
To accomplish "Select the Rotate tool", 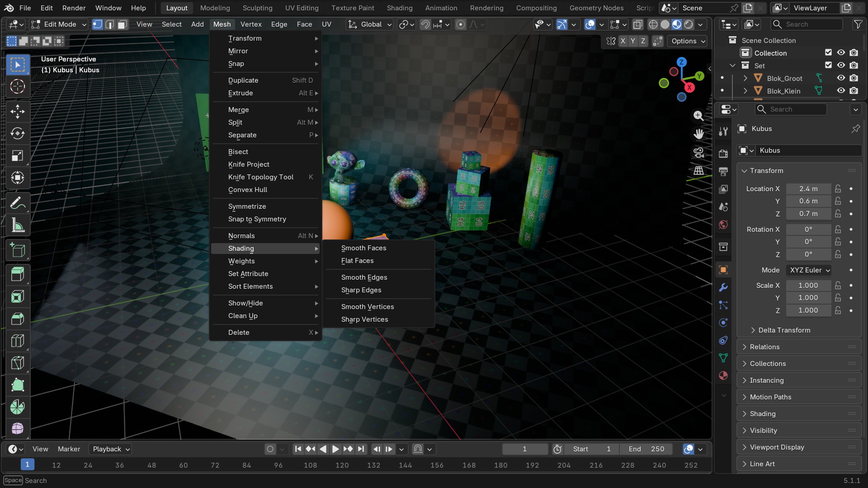I will [x=18, y=134].
